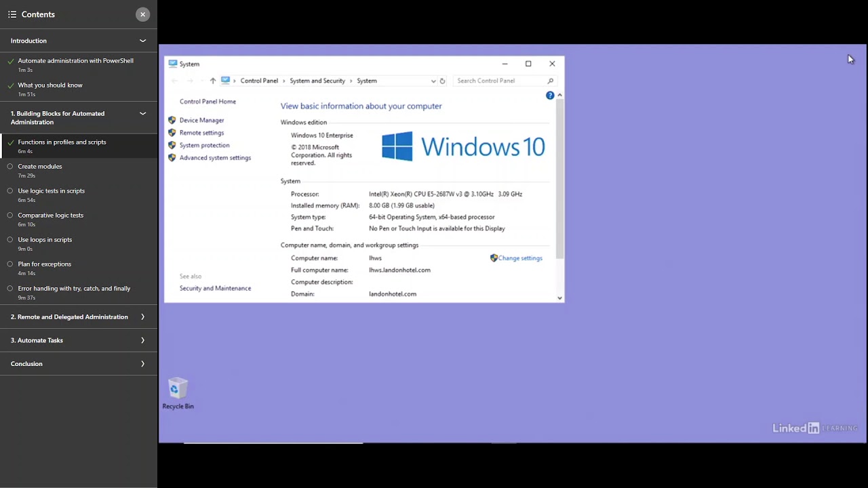Viewport: 868px width, 488px height.
Task: Open the Create modules lesson
Action: click(x=79, y=170)
